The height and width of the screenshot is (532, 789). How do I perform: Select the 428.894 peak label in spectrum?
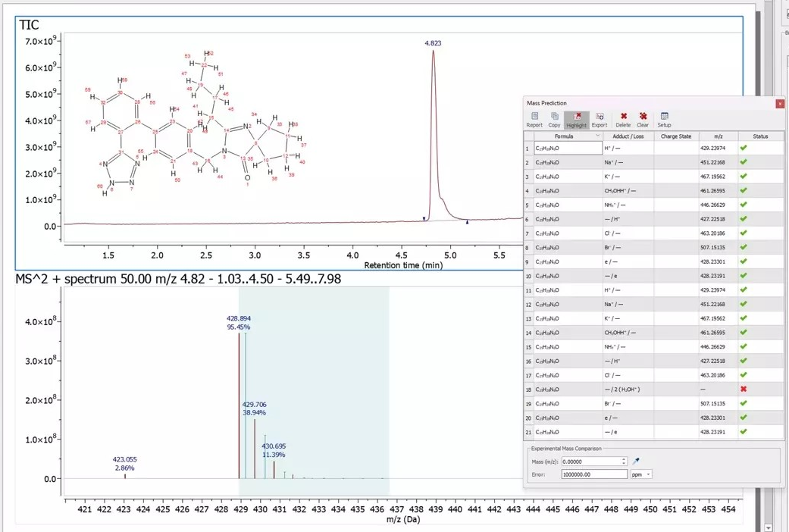[238, 319]
